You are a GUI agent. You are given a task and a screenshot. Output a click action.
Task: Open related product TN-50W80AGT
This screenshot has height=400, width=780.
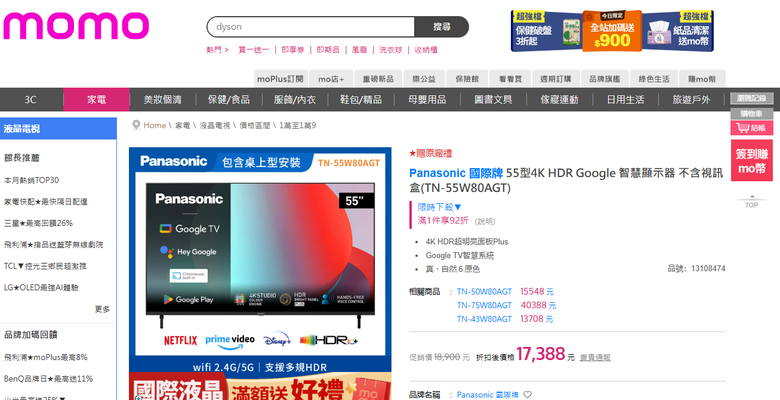pos(484,292)
